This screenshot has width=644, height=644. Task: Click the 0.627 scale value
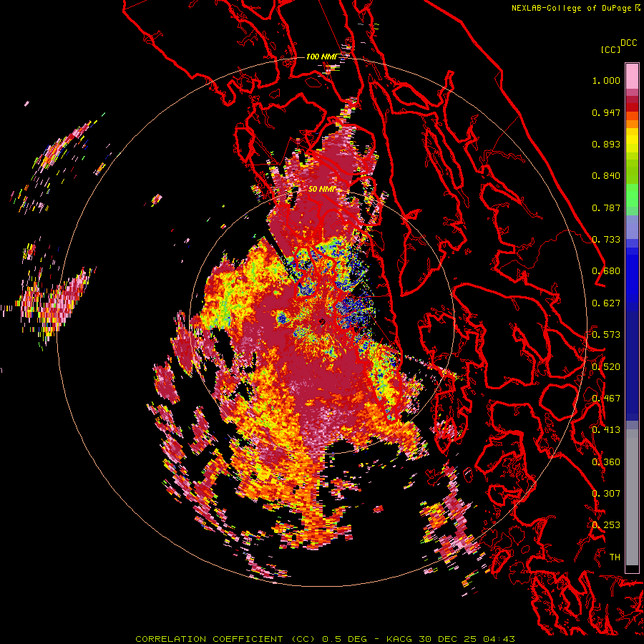[606, 303]
